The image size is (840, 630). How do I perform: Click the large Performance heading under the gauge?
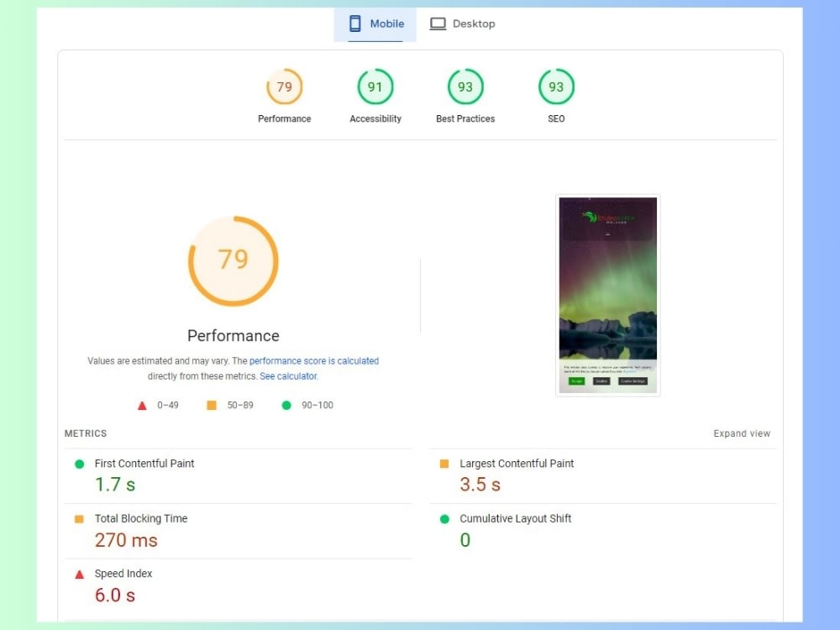click(233, 336)
